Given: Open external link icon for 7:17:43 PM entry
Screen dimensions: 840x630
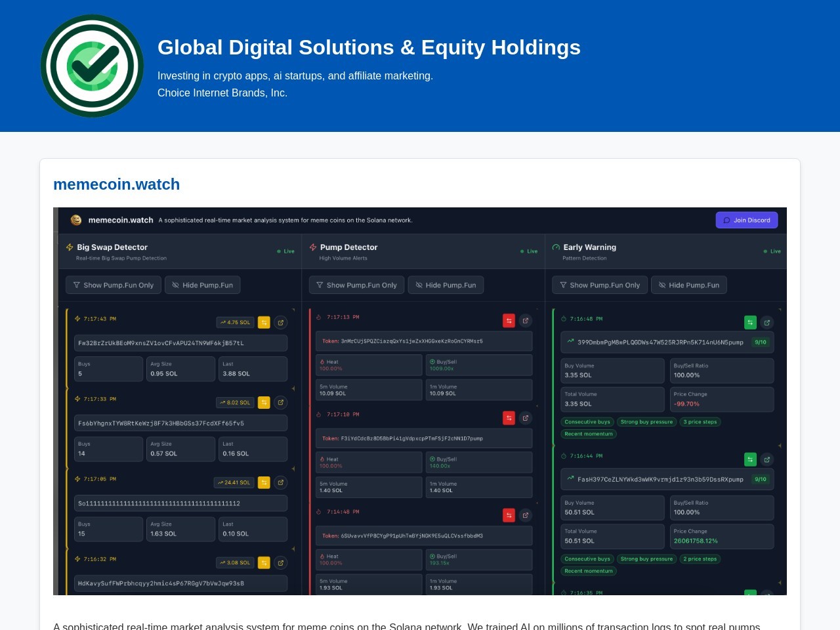Looking at the screenshot, I should [281, 322].
